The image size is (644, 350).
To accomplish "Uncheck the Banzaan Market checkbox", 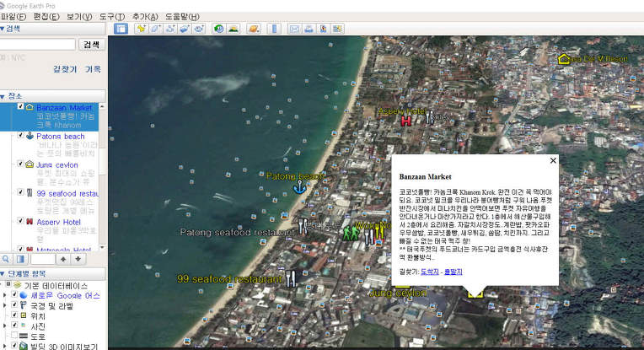I will point(20,107).
